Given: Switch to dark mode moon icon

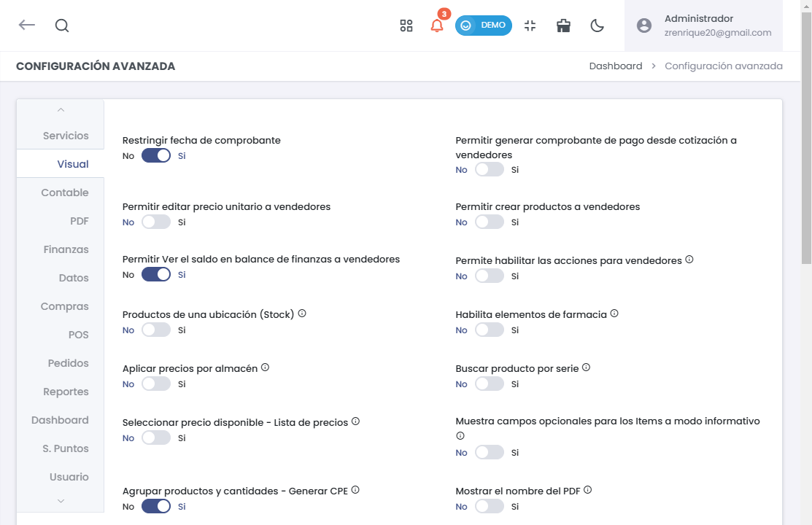Looking at the screenshot, I should click(x=597, y=26).
